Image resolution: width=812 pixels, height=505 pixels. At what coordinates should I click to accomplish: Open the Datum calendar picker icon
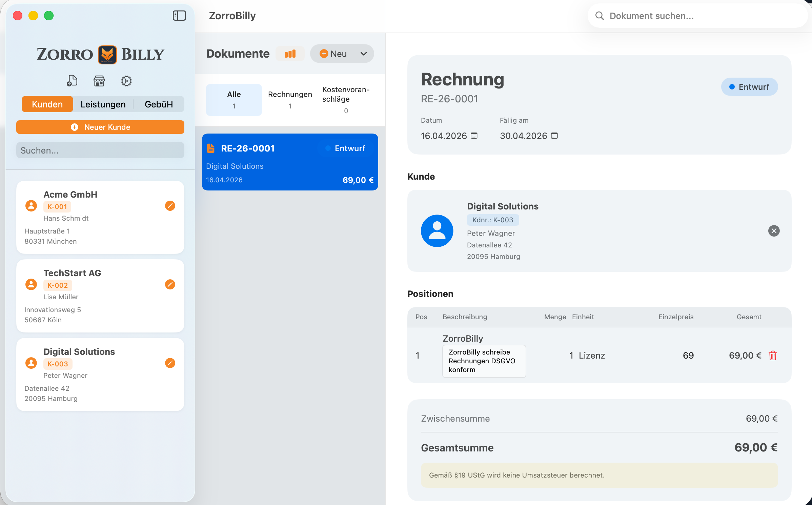pos(474,136)
